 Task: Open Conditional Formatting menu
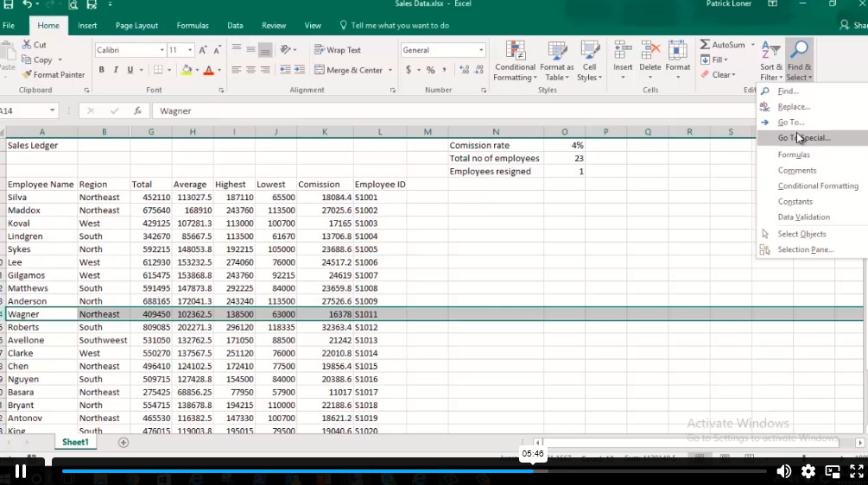(515, 61)
